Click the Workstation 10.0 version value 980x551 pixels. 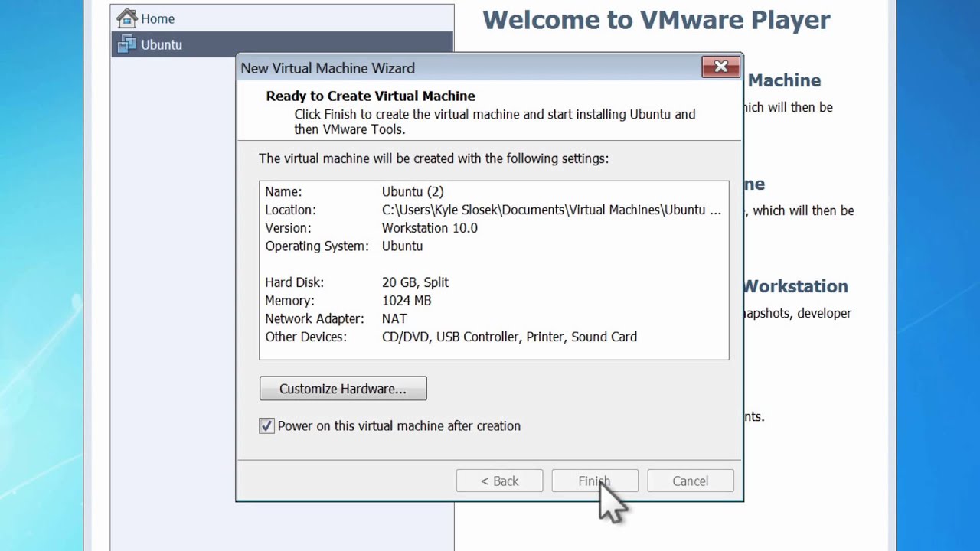(430, 228)
